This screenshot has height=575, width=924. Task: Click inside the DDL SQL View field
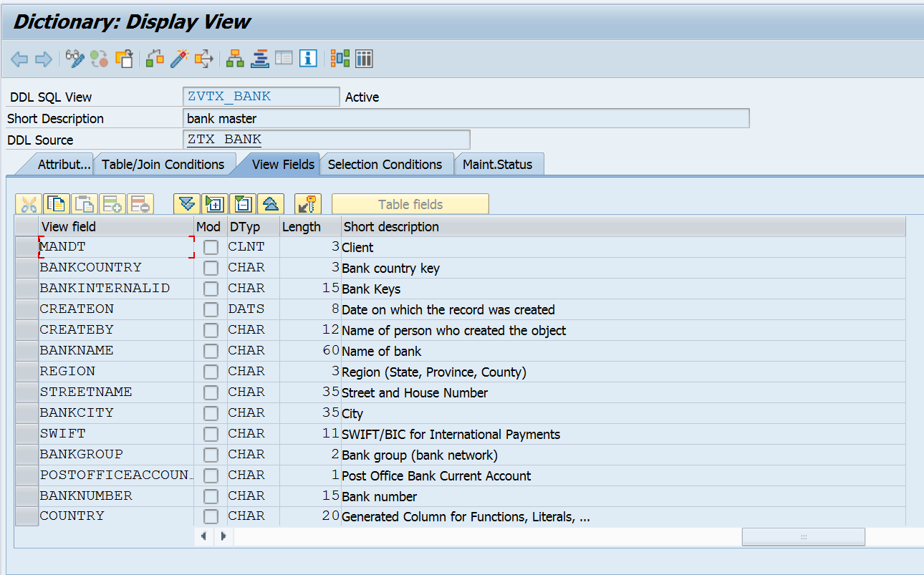[261, 96]
